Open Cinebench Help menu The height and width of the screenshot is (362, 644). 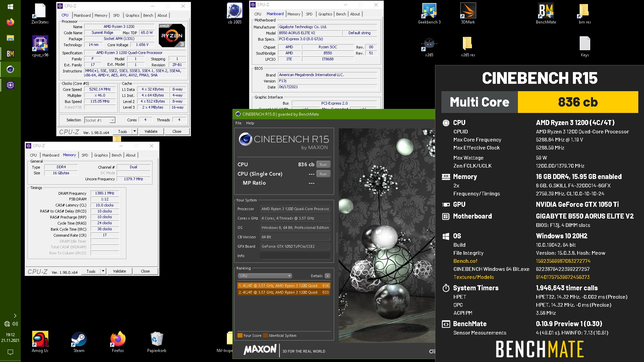tap(250, 123)
